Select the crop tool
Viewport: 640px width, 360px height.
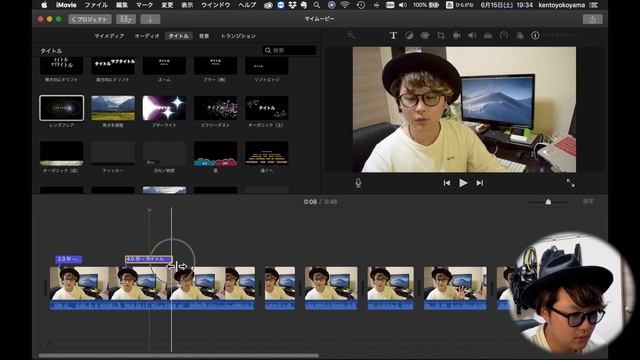pos(440,36)
